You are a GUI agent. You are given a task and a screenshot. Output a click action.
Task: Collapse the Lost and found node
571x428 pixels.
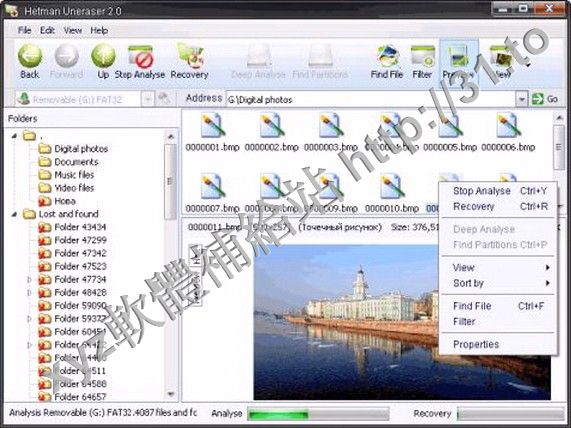point(14,214)
